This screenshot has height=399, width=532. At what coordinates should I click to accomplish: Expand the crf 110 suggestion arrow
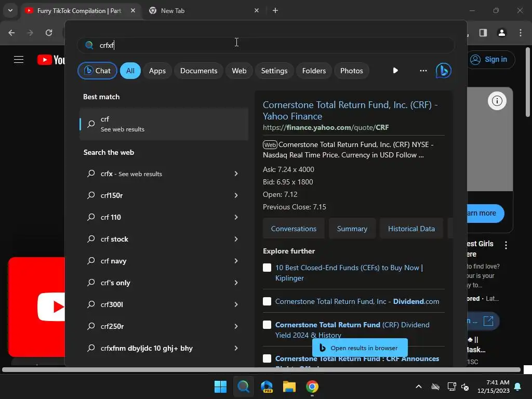click(x=236, y=217)
